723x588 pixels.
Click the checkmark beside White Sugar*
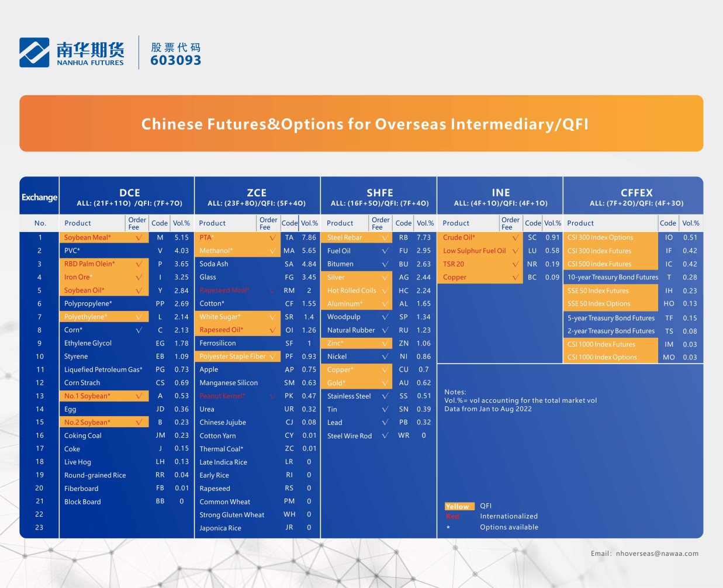pos(272,317)
